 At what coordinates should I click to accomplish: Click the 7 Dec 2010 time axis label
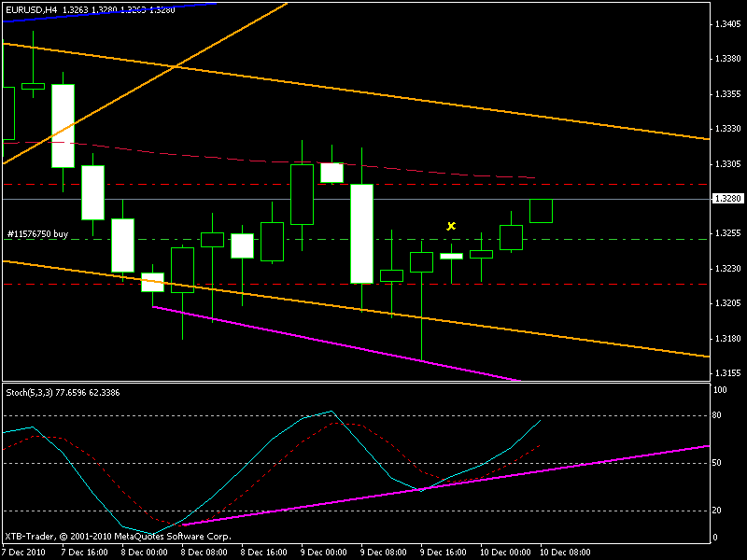(x=24, y=553)
